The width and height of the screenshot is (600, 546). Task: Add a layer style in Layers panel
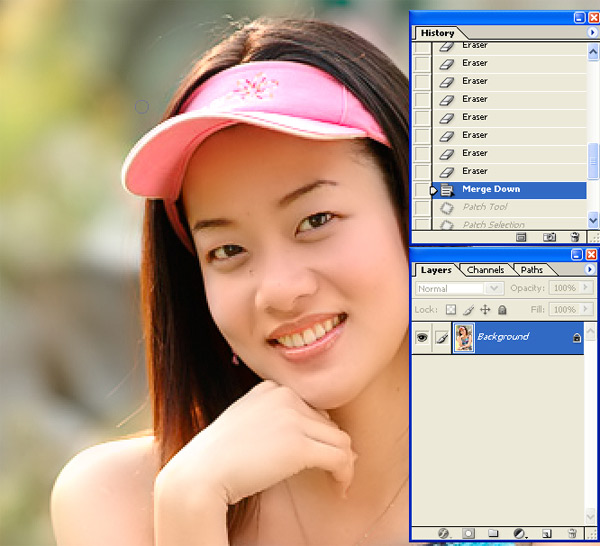click(x=443, y=533)
